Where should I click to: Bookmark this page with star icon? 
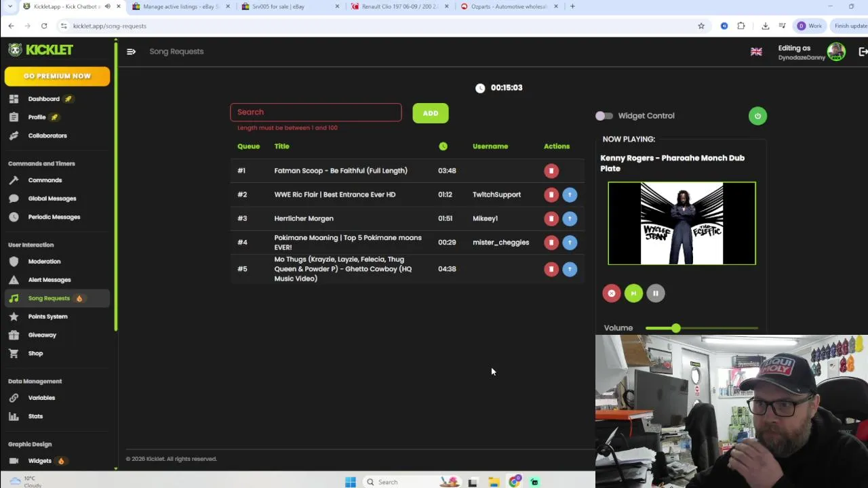click(x=701, y=26)
